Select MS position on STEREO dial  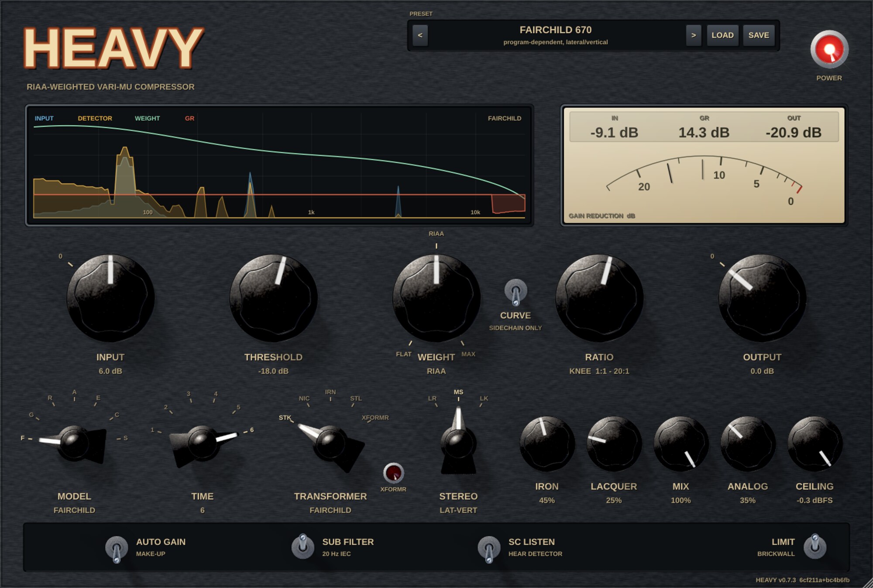(x=458, y=392)
